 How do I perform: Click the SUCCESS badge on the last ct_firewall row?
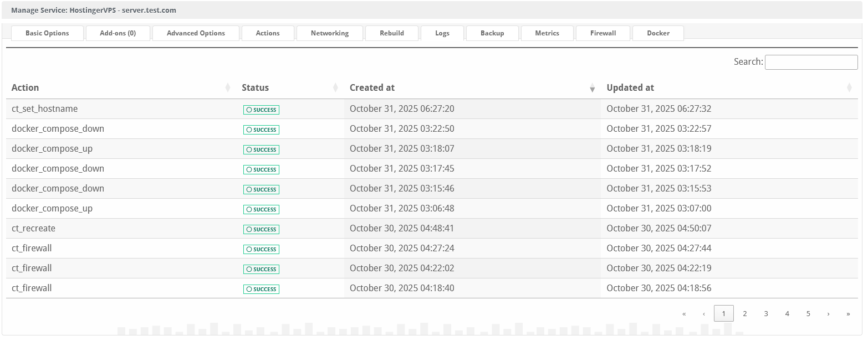261,289
